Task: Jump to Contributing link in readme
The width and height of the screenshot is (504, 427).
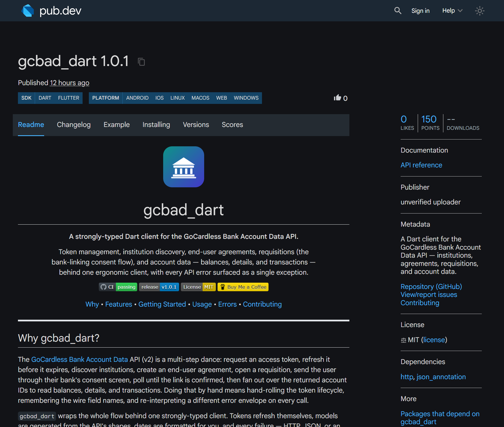Action: pos(262,304)
